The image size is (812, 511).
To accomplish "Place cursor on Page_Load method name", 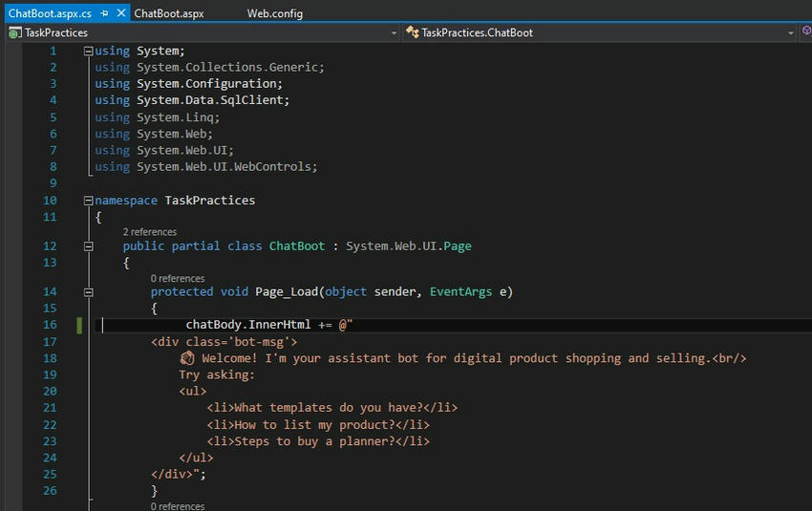I will [x=287, y=292].
